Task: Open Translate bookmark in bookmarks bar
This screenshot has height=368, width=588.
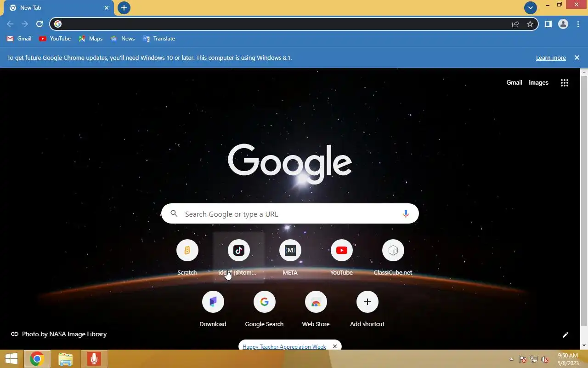Action: click(159, 39)
